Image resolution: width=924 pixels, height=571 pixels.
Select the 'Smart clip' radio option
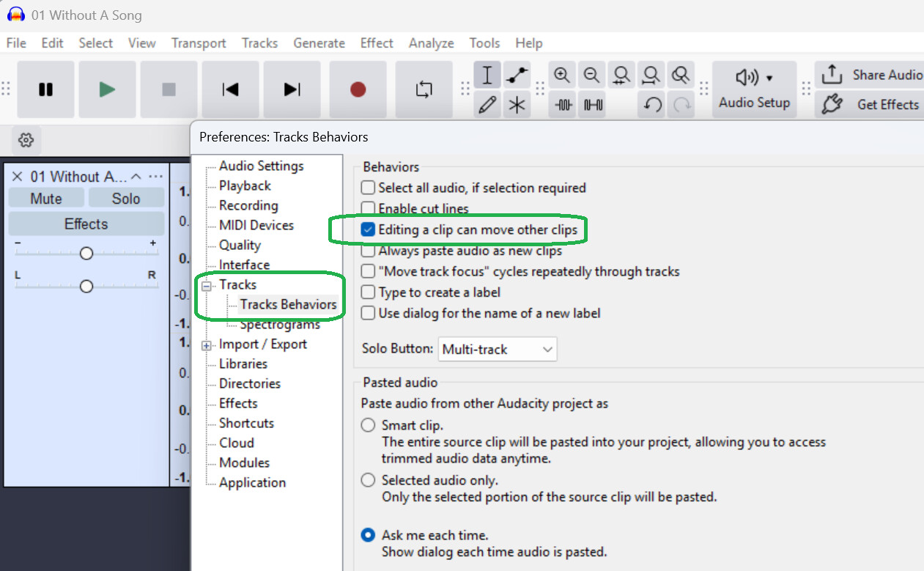click(369, 425)
